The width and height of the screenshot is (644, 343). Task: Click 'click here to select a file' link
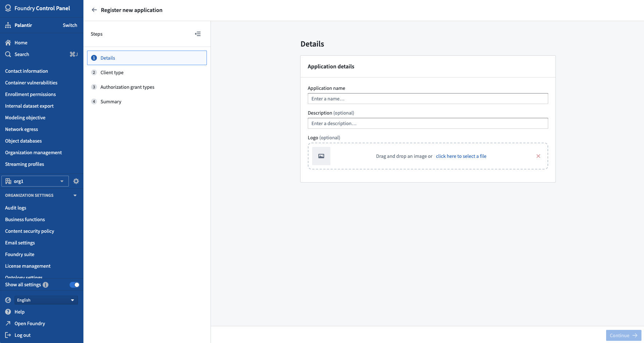pyautogui.click(x=461, y=156)
